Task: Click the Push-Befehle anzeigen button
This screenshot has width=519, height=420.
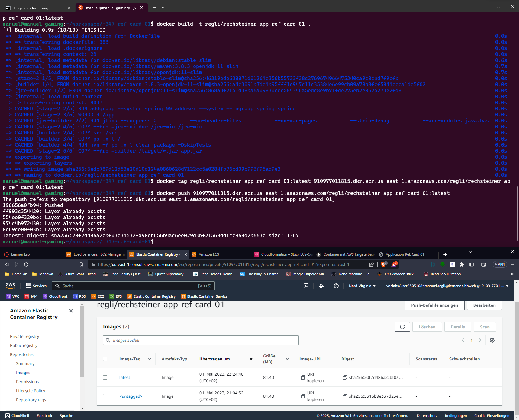Action: pos(434,305)
